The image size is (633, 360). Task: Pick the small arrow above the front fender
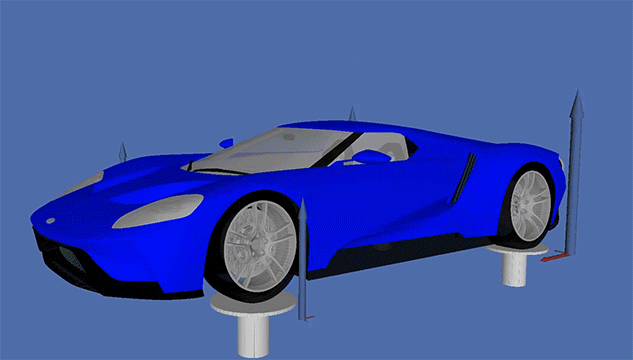click(x=123, y=152)
